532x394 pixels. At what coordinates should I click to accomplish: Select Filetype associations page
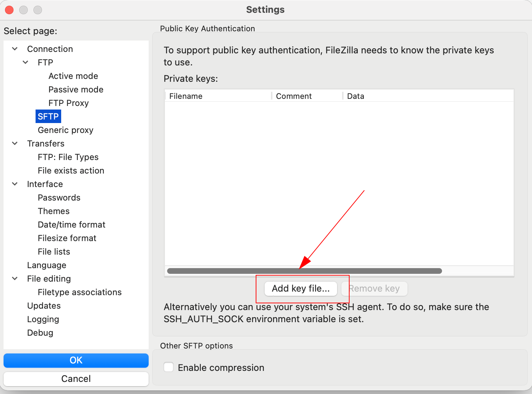click(80, 292)
